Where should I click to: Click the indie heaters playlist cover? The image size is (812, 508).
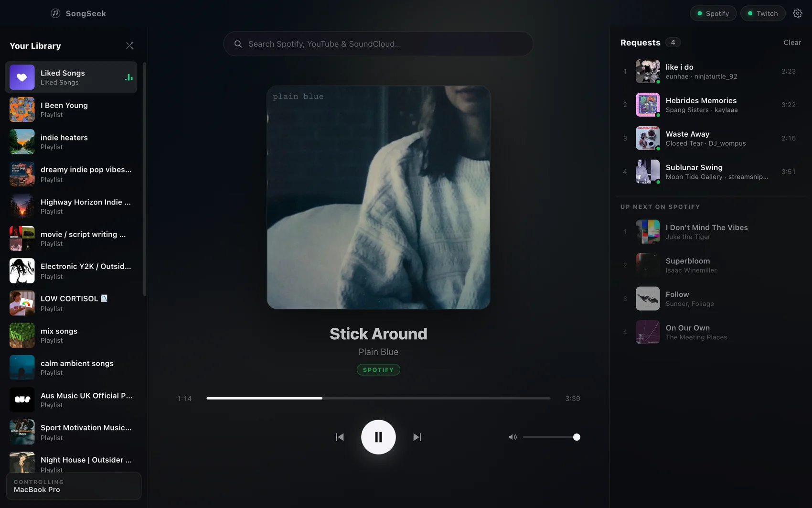pos(22,141)
